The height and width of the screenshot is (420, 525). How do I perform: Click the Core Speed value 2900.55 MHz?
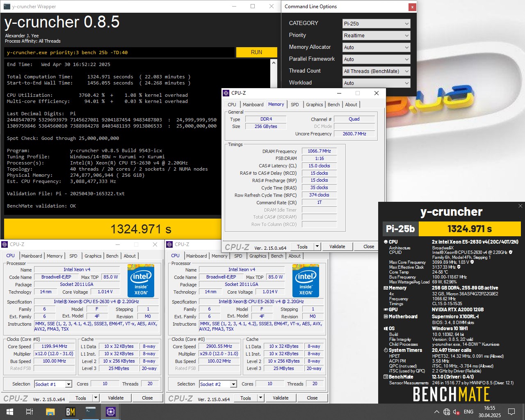(219, 347)
